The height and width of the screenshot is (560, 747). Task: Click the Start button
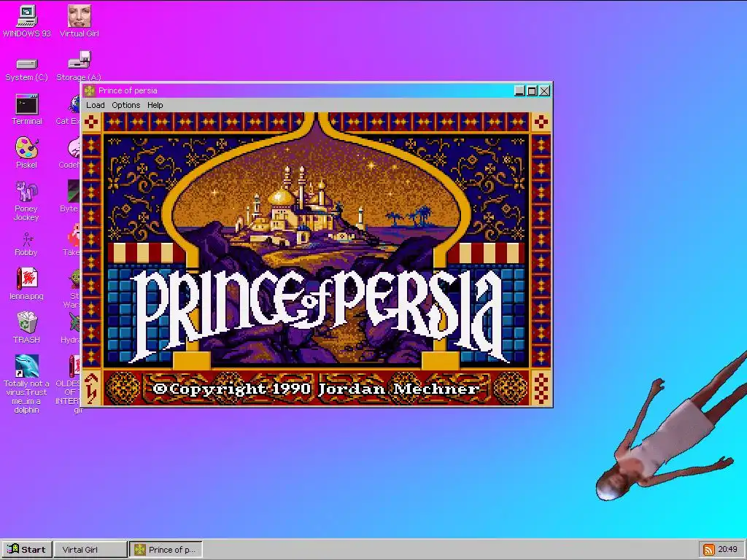[27, 550]
